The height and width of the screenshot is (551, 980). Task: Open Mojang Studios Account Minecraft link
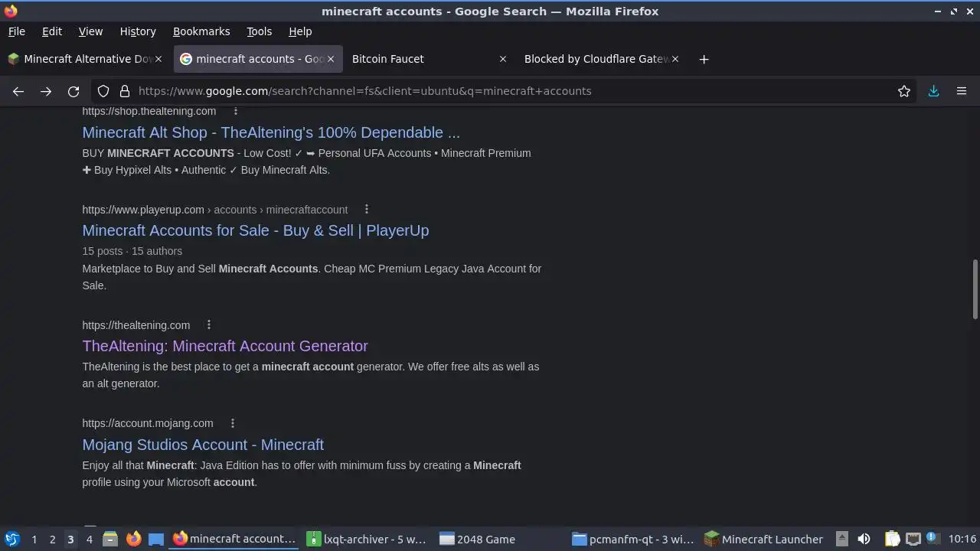[203, 445]
